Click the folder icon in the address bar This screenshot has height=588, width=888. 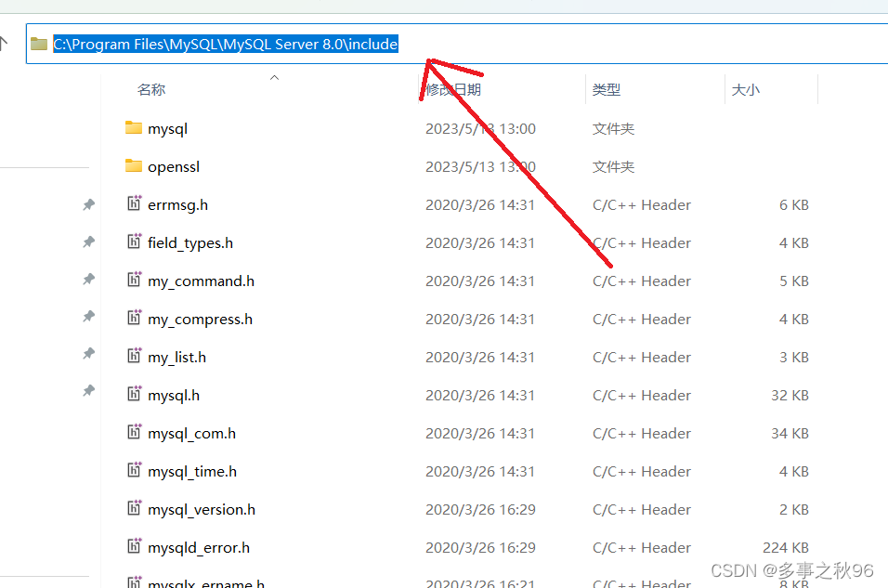point(37,43)
